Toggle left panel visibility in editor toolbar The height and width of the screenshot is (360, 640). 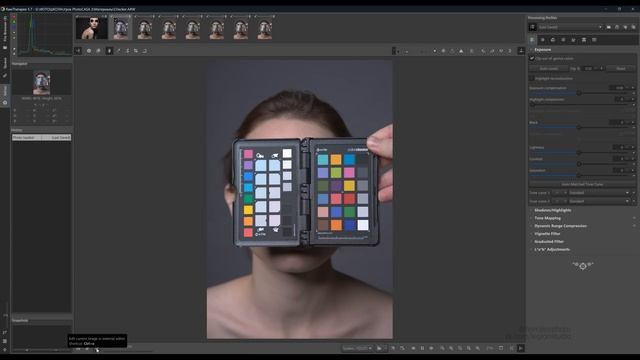(x=78, y=51)
